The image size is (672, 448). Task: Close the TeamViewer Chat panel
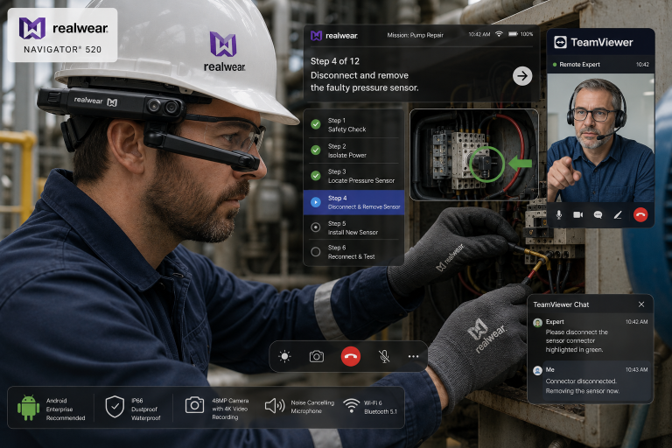click(641, 304)
